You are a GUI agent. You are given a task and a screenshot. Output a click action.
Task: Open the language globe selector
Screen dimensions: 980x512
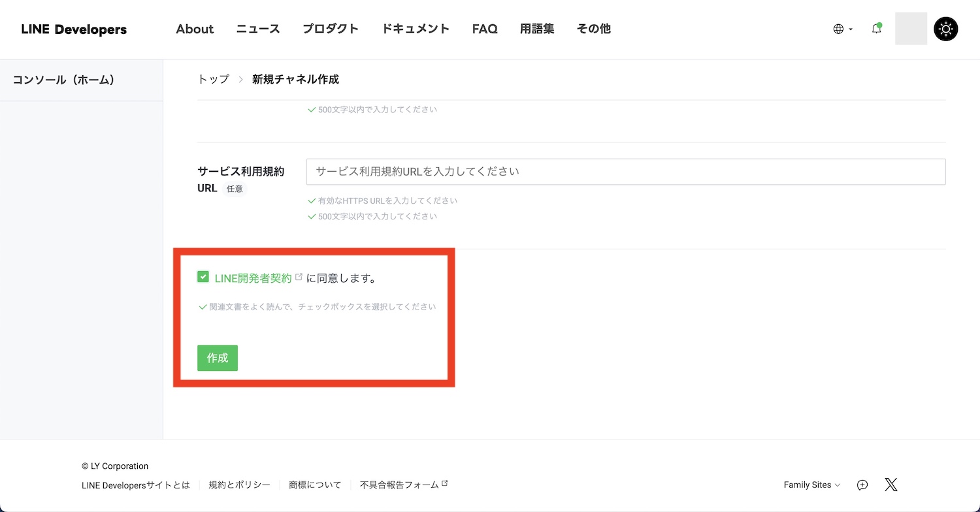click(843, 29)
